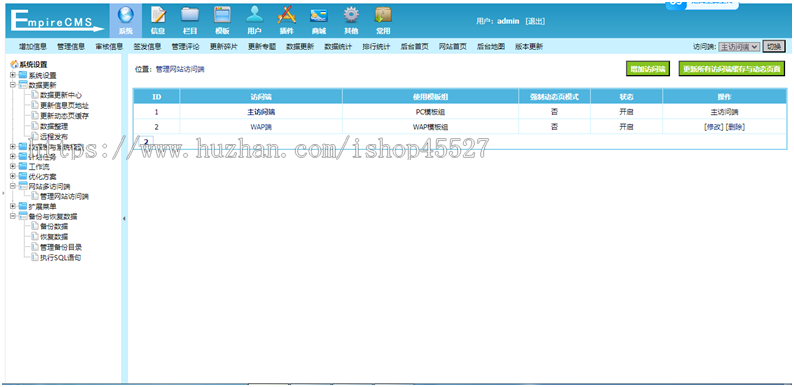The width and height of the screenshot is (794, 387).
Task: Click the [退出] logout link
Action: tap(535, 21)
